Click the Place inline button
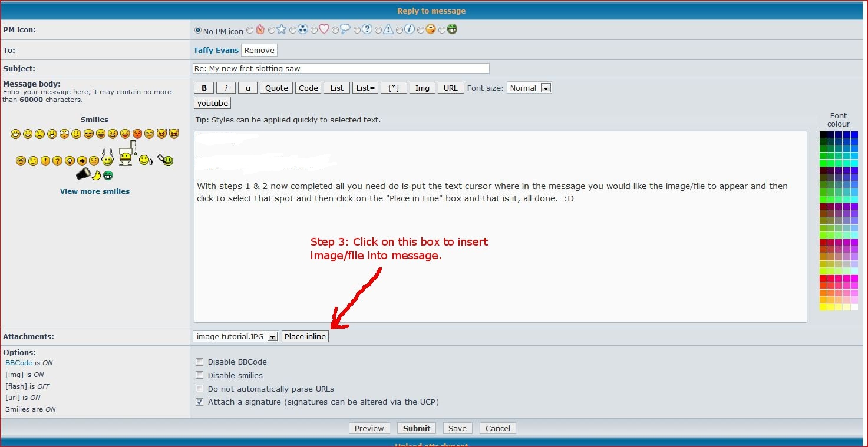The width and height of the screenshot is (868, 447). pyautogui.click(x=305, y=336)
